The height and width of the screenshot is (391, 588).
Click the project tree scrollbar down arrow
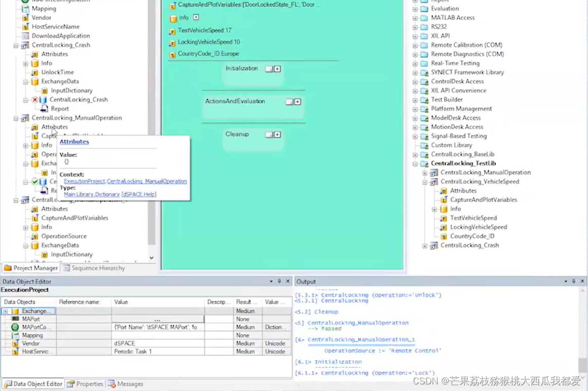point(151,258)
